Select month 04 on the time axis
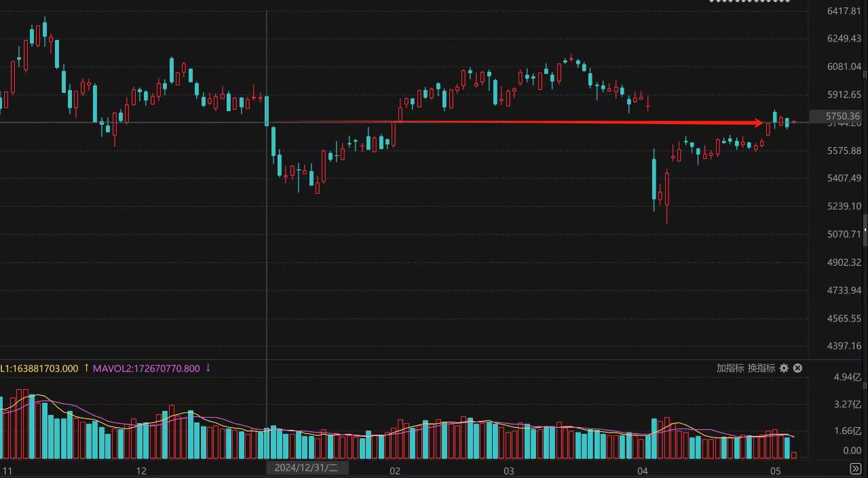Viewport: 868px width, 478px height. (x=643, y=471)
